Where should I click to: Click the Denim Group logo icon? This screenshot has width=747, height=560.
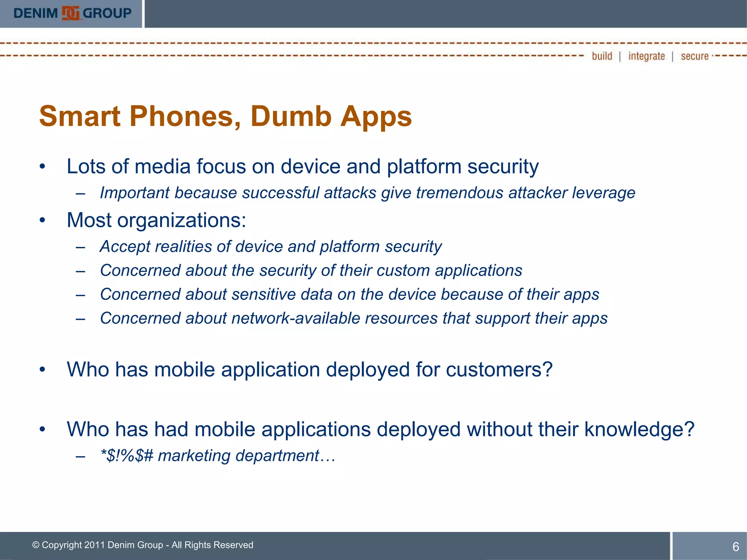71,13
